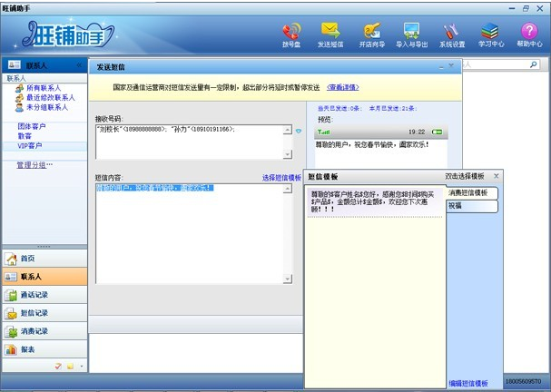Launch the 开店向导 wizard icon
The height and width of the screenshot is (392, 551).
[371, 34]
